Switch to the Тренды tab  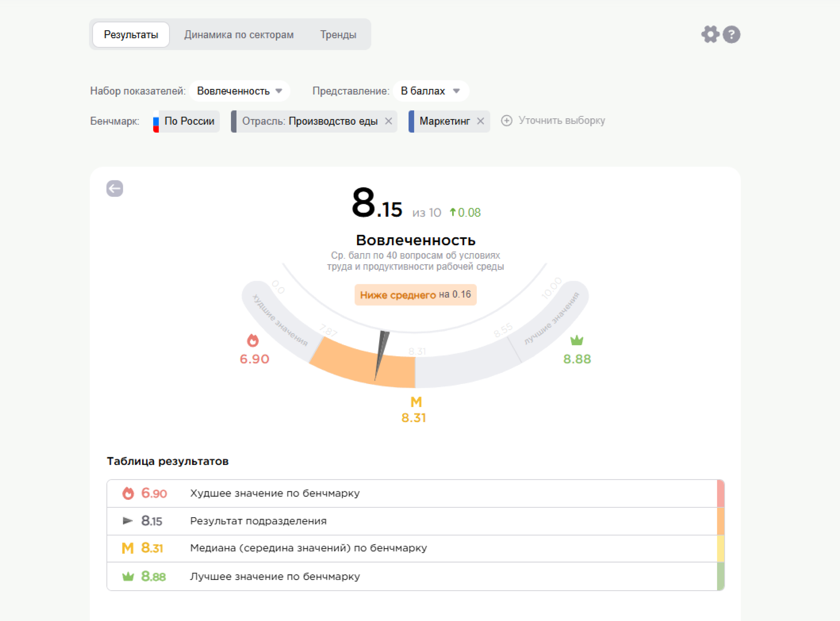pos(338,35)
